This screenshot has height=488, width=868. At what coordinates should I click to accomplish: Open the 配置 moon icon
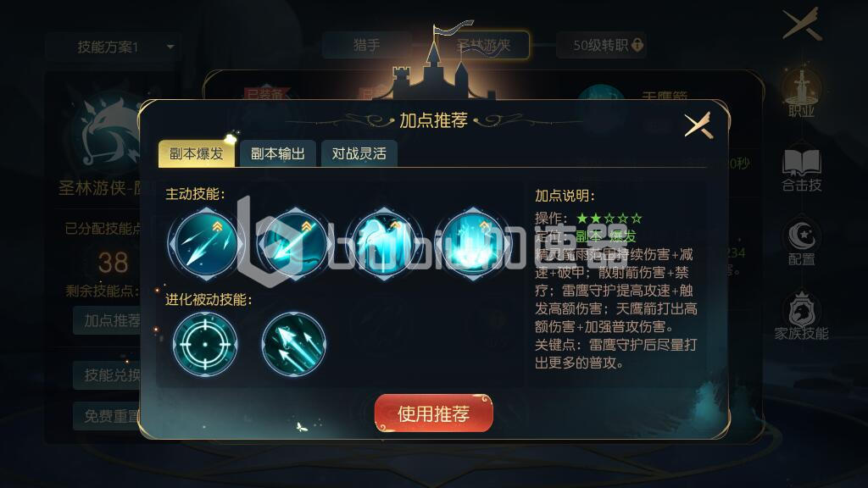pyautogui.click(x=801, y=243)
